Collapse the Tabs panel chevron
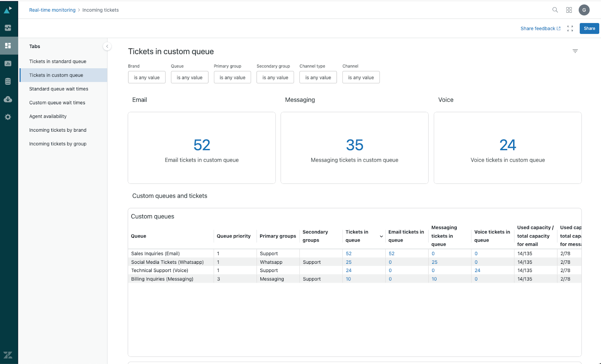Viewport: 601px width, 364px height. 107,47
